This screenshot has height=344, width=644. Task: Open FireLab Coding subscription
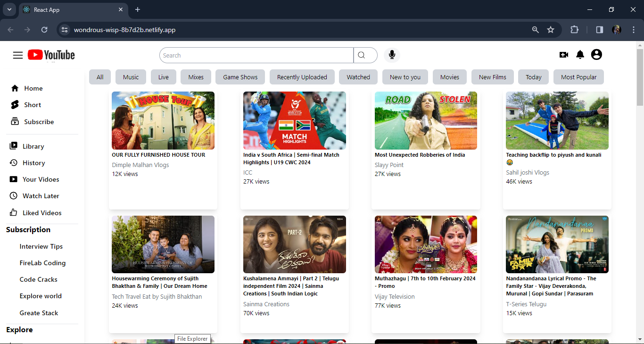tap(42, 263)
